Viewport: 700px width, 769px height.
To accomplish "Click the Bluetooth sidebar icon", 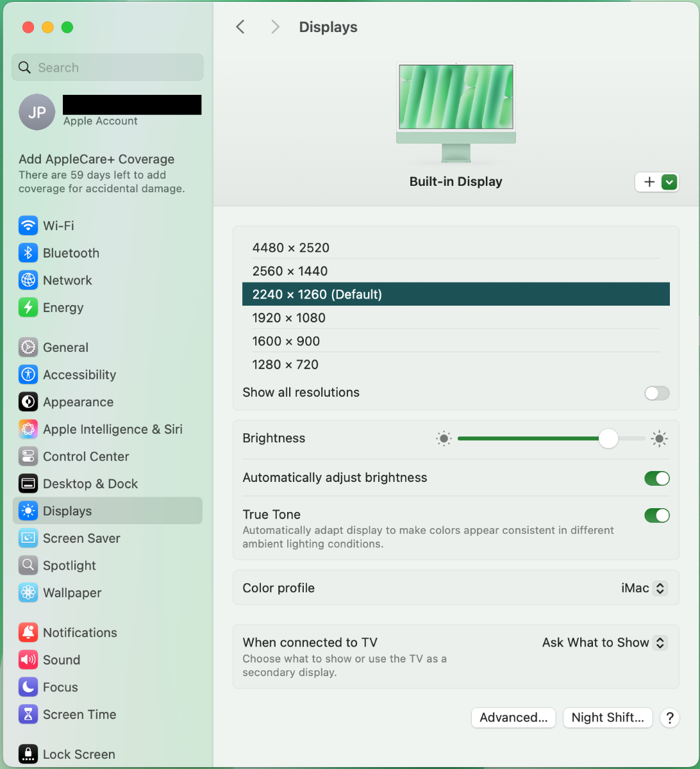I will coord(28,253).
